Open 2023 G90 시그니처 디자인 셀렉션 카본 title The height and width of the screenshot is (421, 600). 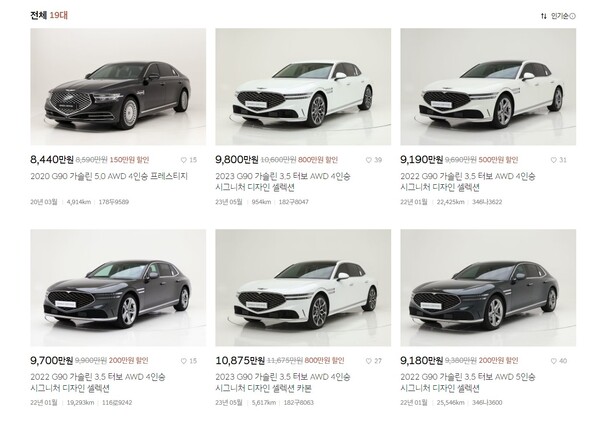click(x=283, y=383)
